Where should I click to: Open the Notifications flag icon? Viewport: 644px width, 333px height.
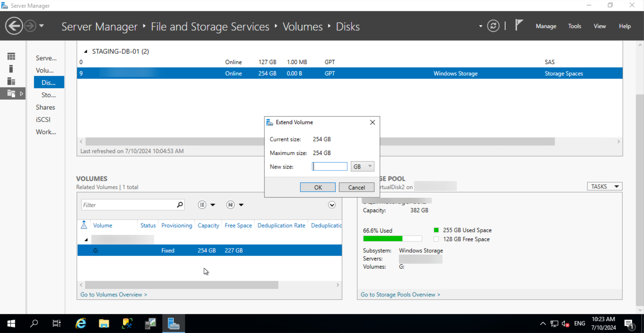519,25
